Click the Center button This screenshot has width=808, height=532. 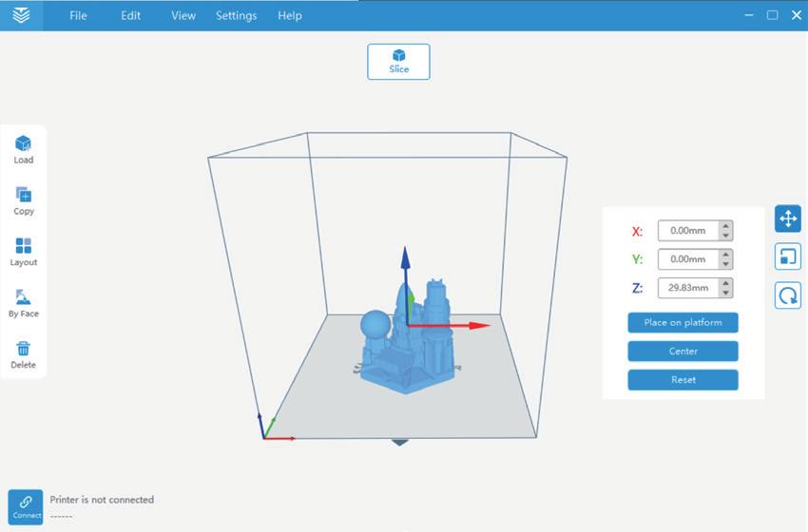pyautogui.click(x=683, y=351)
